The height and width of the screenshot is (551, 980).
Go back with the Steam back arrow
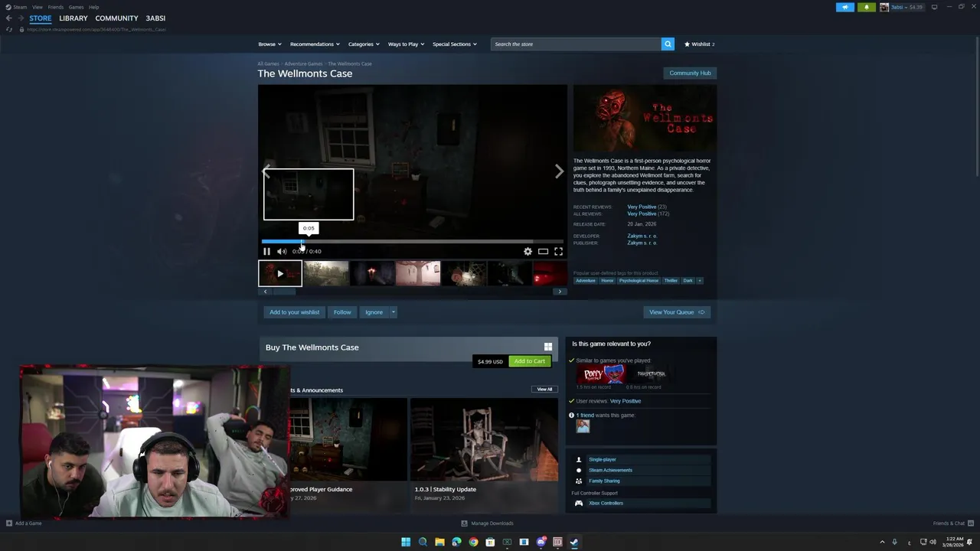click(8, 18)
